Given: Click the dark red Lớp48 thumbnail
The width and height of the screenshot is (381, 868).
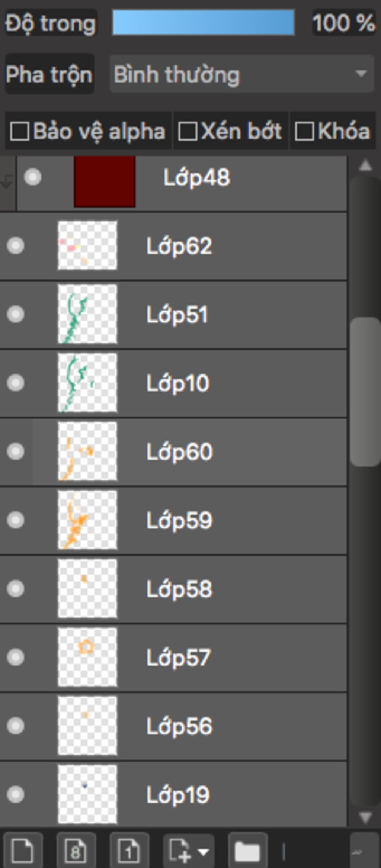Looking at the screenshot, I should 105,181.
